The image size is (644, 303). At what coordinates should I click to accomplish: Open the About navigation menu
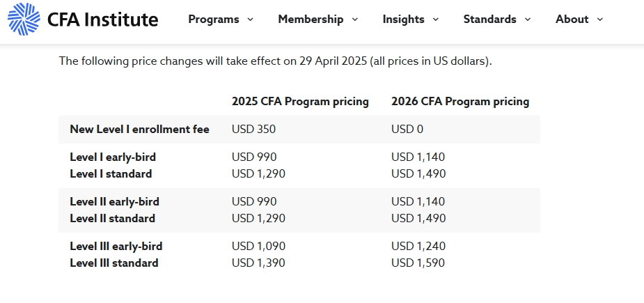click(572, 20)
